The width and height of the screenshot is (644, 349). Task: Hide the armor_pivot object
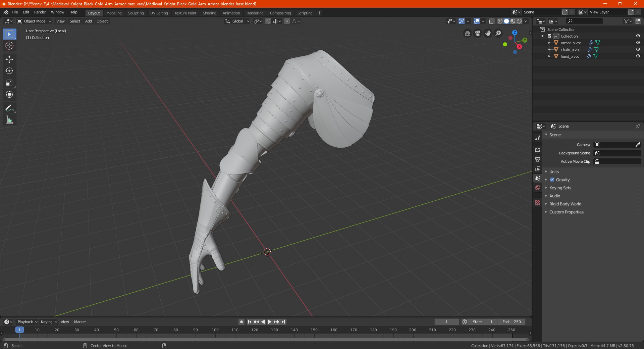point(638,43)
